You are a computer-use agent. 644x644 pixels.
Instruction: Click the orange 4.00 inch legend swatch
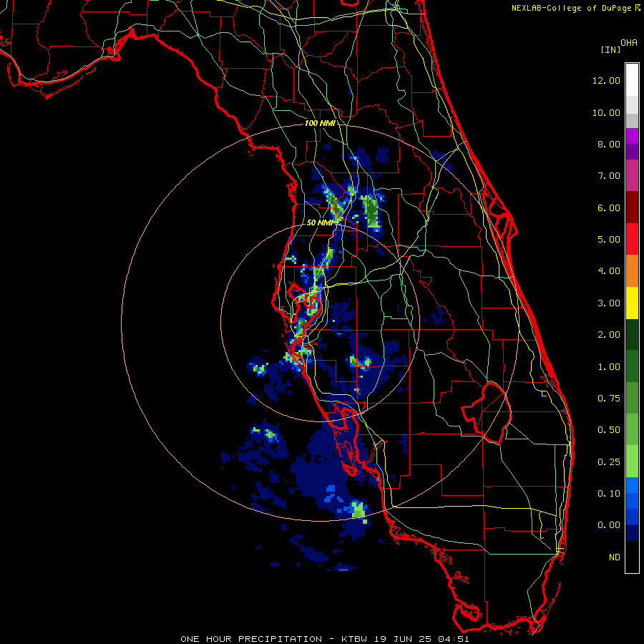632,270
